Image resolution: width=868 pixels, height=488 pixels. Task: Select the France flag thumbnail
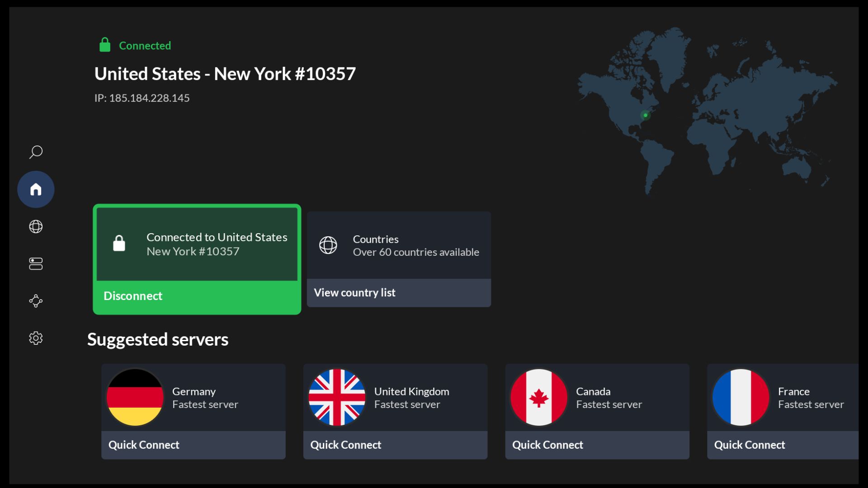(740, 397)
